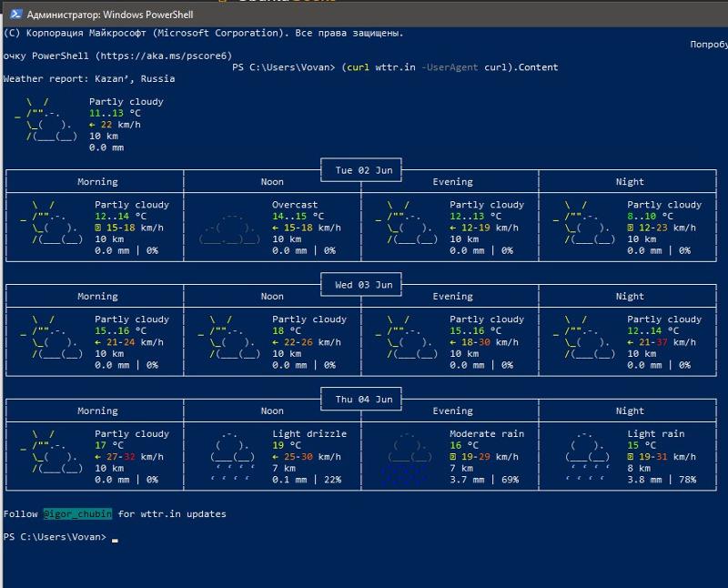Click Wednesday Night temperature '12..14 °C'
Viewport: 728px width, 588px height.
coord(652,330)
